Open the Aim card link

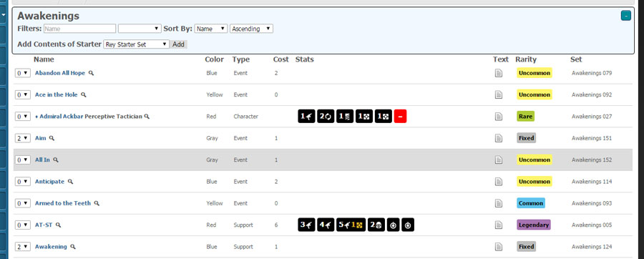point(40,138)
